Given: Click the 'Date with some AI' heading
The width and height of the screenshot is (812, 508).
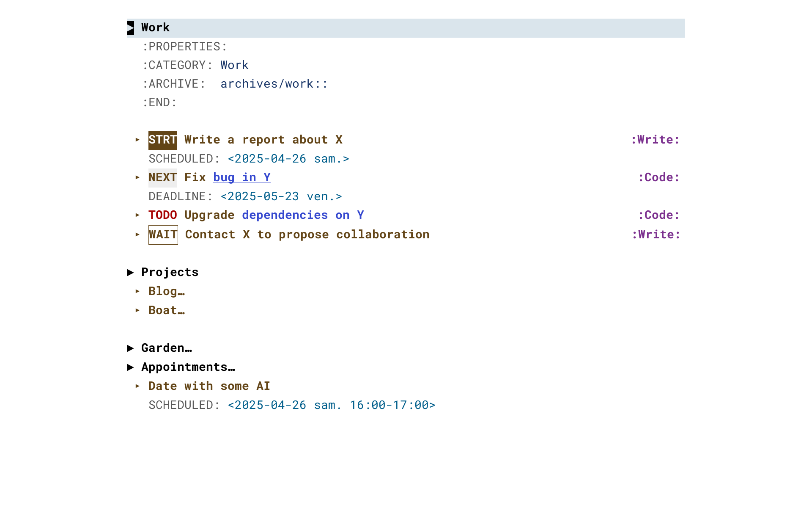Looking at the screenshot, I should [209, 387].
